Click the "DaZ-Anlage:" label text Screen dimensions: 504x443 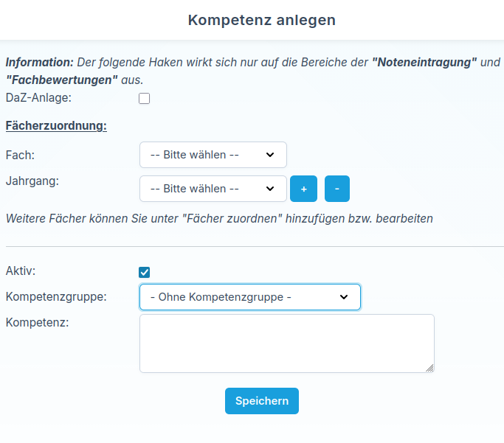click(38, 97)
